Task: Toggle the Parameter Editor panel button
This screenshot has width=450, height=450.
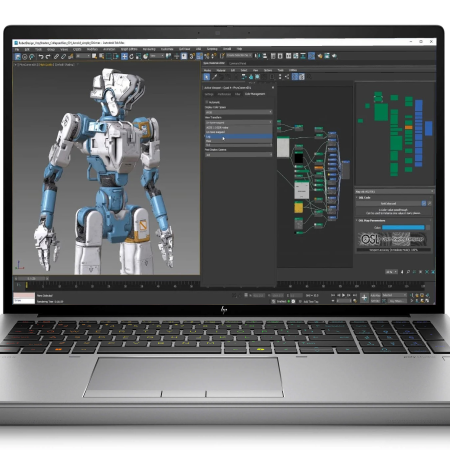Action: click(x=301, y=77)
